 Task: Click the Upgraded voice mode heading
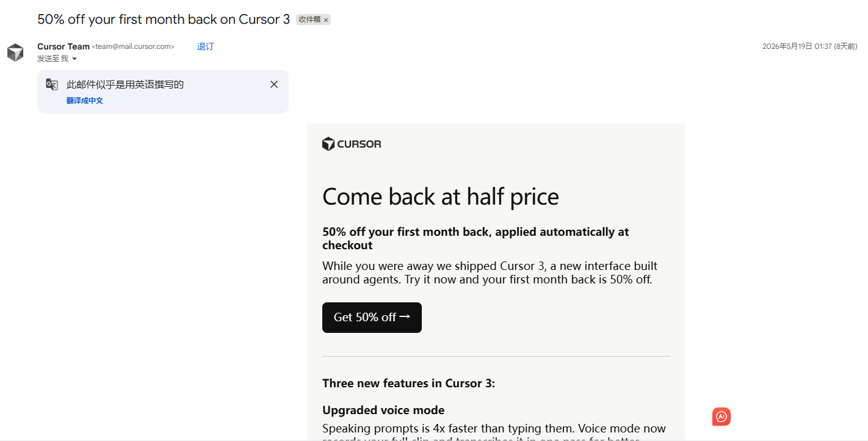(x=383, y=410)
